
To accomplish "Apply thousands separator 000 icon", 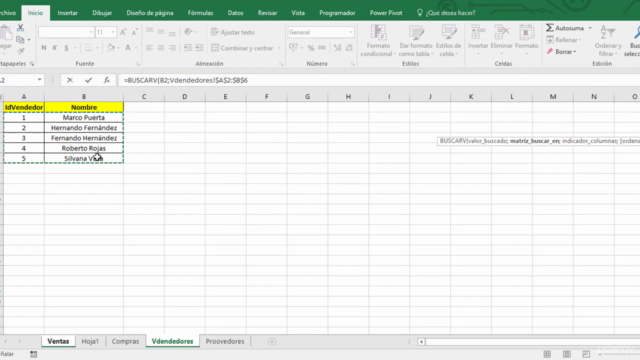I will (x=322, y=48).
